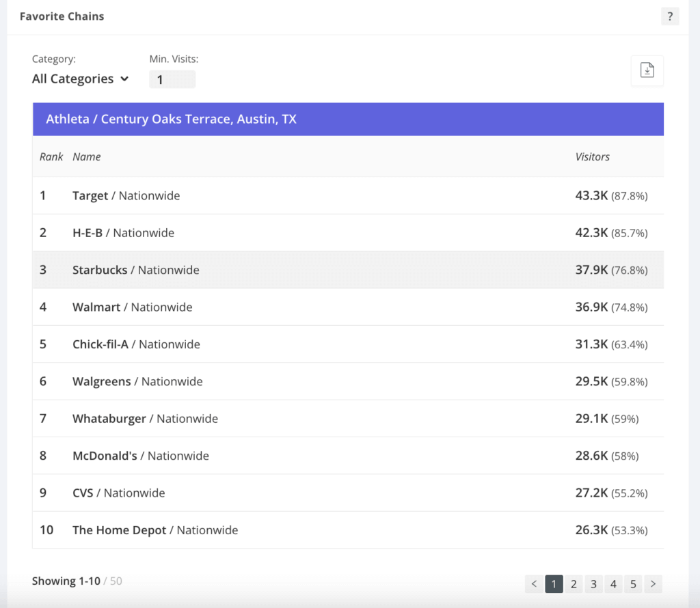This screenshot has height=608, width=700.
Task: Click the Min. Visits: label
Action: coord(174,59)
